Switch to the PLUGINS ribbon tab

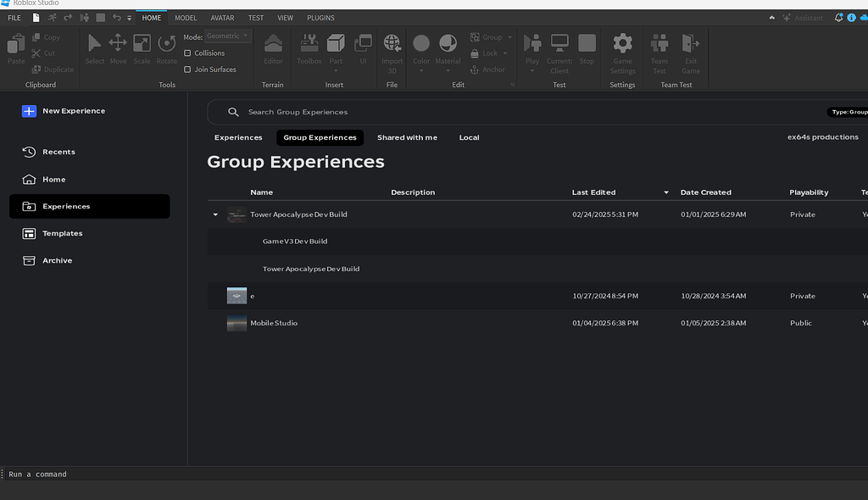pos(320,18)
